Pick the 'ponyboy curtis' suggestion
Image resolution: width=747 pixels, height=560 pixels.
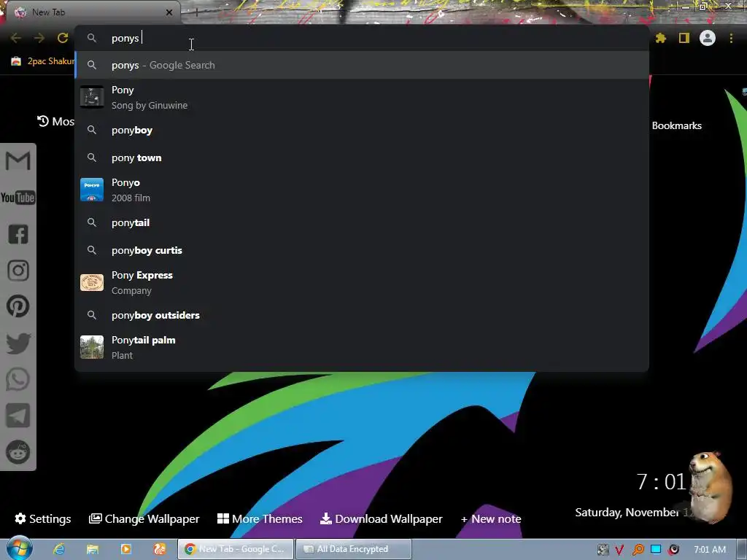pos(362,250)
